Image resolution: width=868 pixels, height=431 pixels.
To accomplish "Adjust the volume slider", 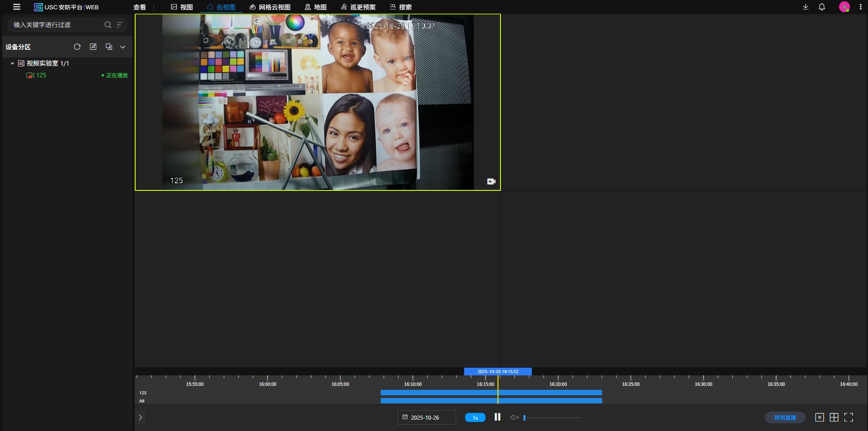I will point(552,417).
